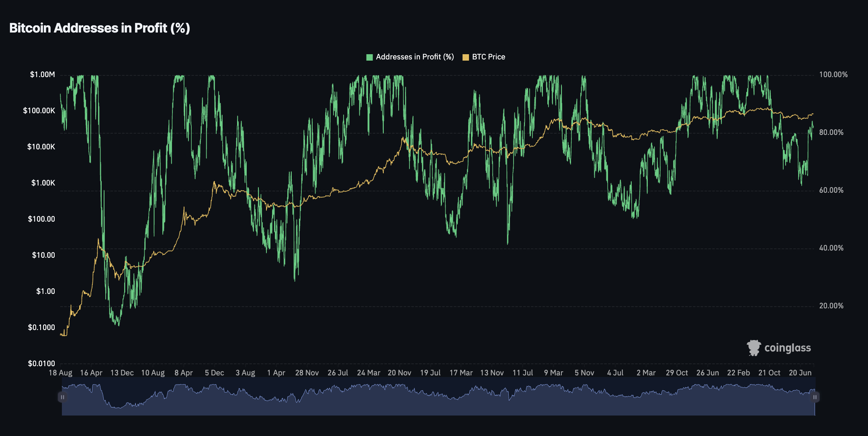
Task: Click the 20 Nov date label
Action: [x=399, y=373]
